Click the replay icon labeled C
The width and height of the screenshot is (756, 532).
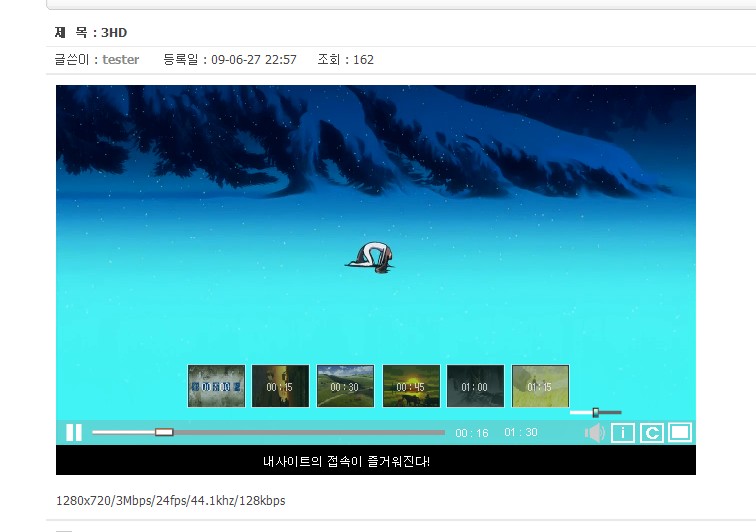[652, 432]
